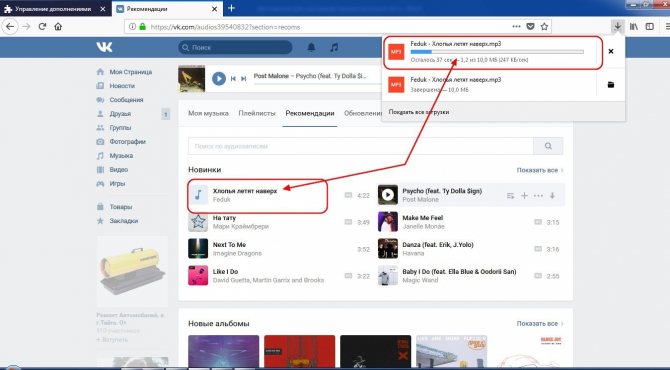The height and width of the screenshot is (370, 670).
Task: Open the first purple album thumbnail
Action: coord(223,352)
